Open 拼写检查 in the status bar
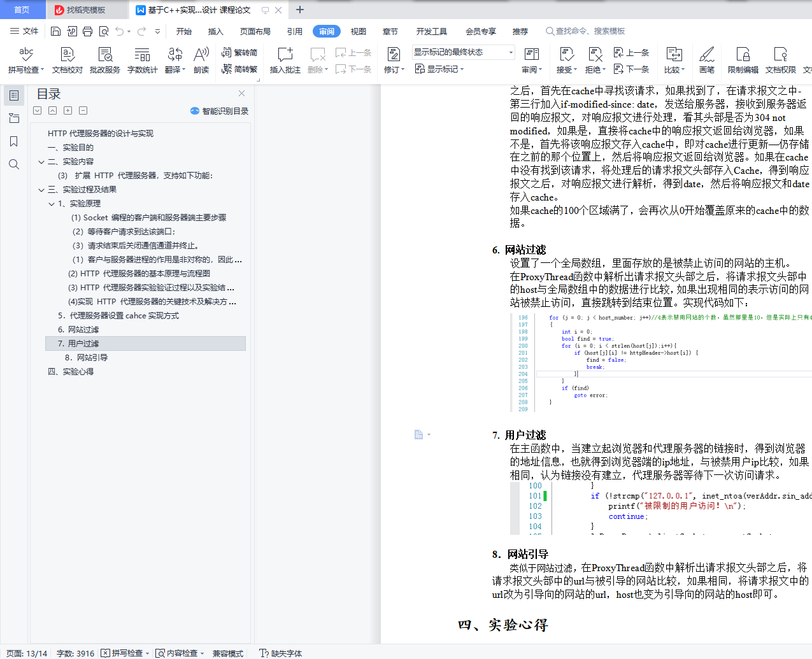The width and height of the screenshot is (812, 659). pyautogui.click(x=125, y=653)
